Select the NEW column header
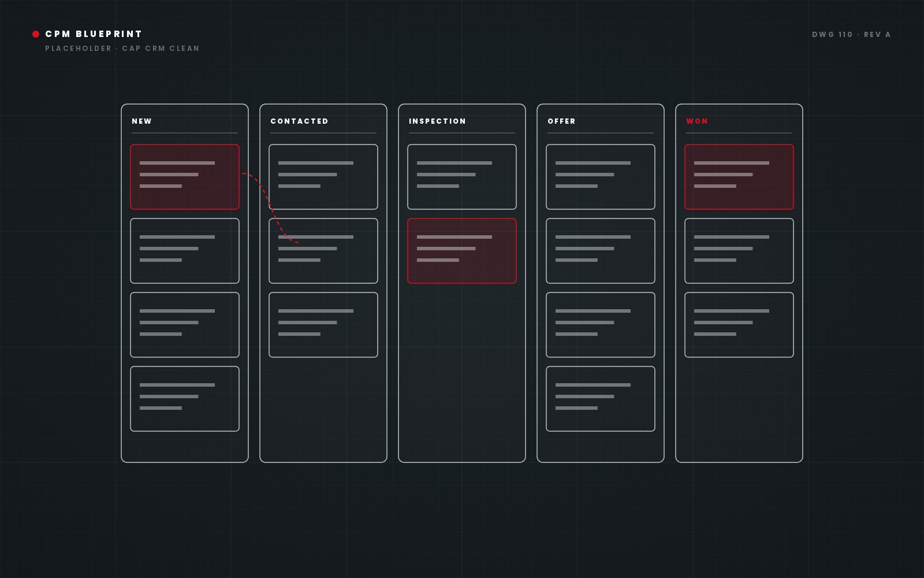Viewport: 924px width, 578px height. (x=141, y=121)
